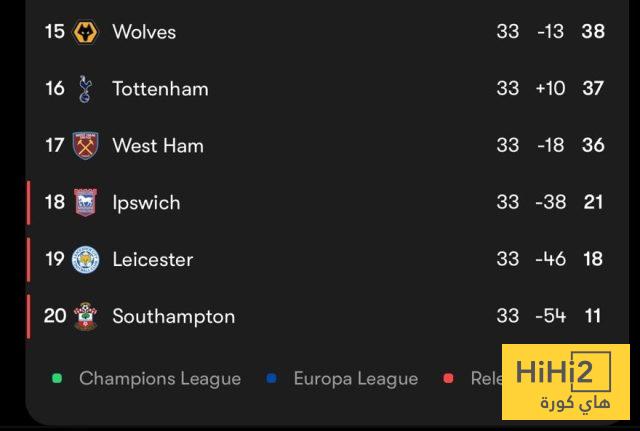Open the Leicester team name
This screenshot has width=640, height=431.
pyautogui.click(x=153, y=260)
